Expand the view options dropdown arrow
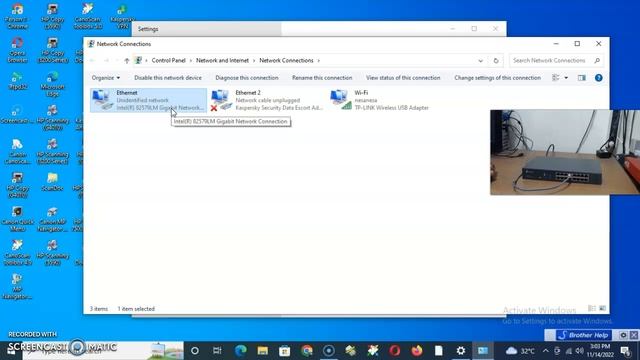Screen dimensions: 640x360 click(x=566, y=78)
